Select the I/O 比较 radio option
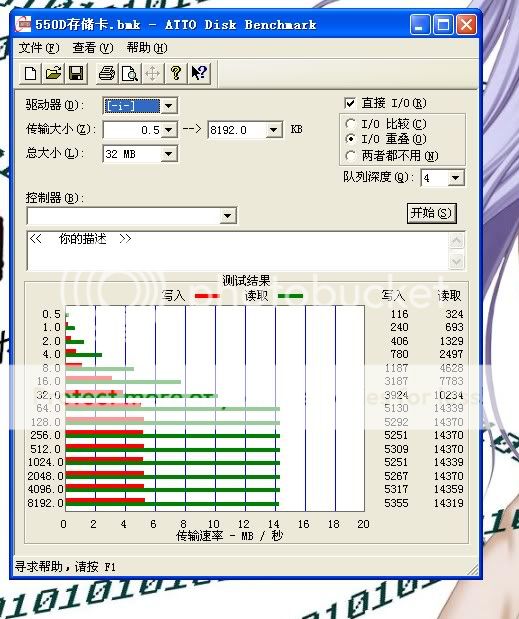Viewport: 519px width, 619px height. (x=350, y=124)
